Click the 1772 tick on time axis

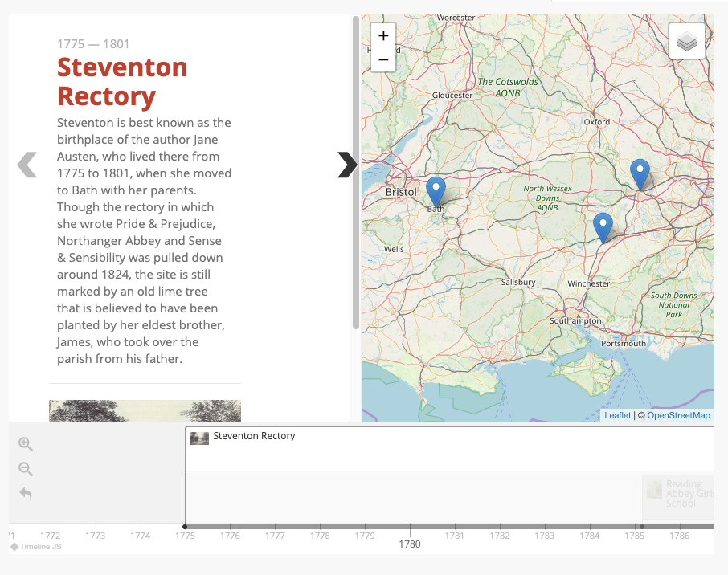50,536
